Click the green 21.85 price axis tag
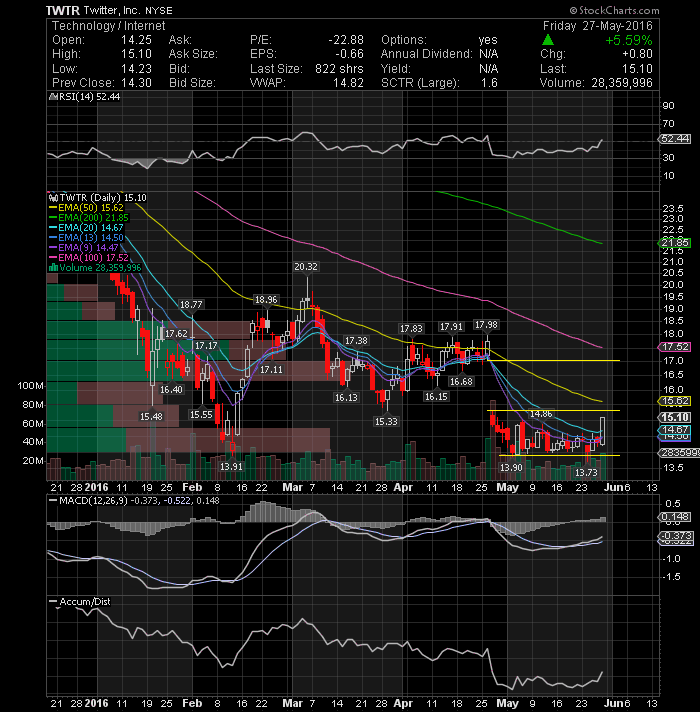Screen dimensions: 700x712 [x=675, y=243]
